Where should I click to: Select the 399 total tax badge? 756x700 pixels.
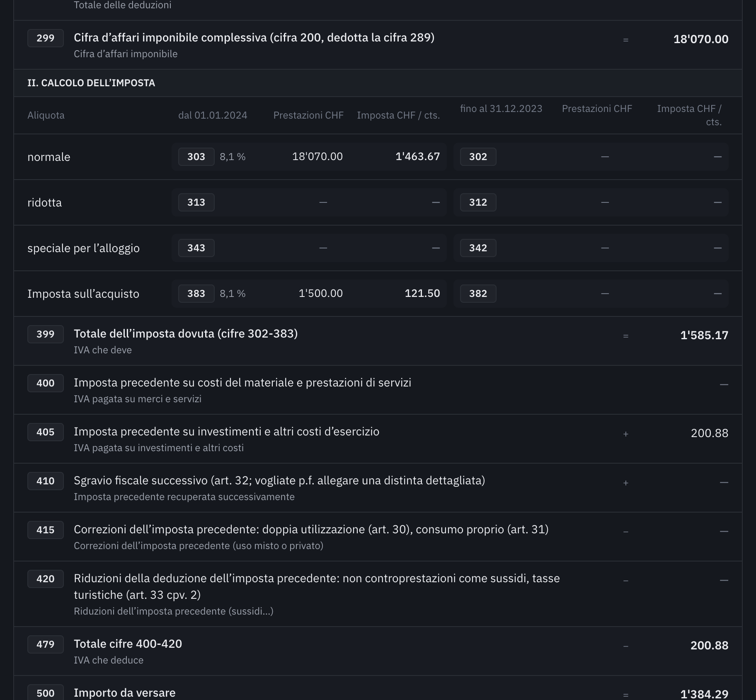coord(46,334)
